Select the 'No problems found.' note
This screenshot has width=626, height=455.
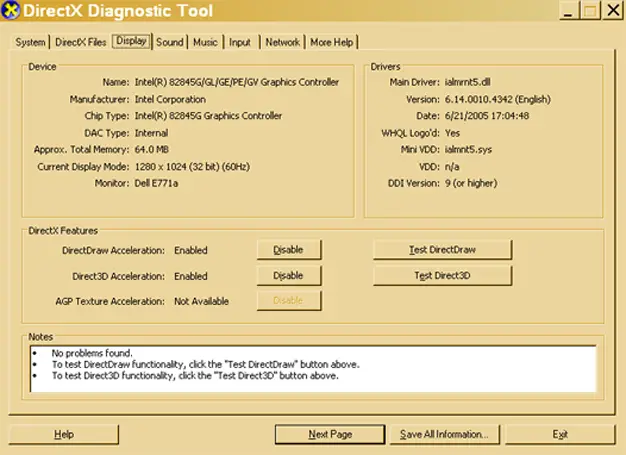92,353
